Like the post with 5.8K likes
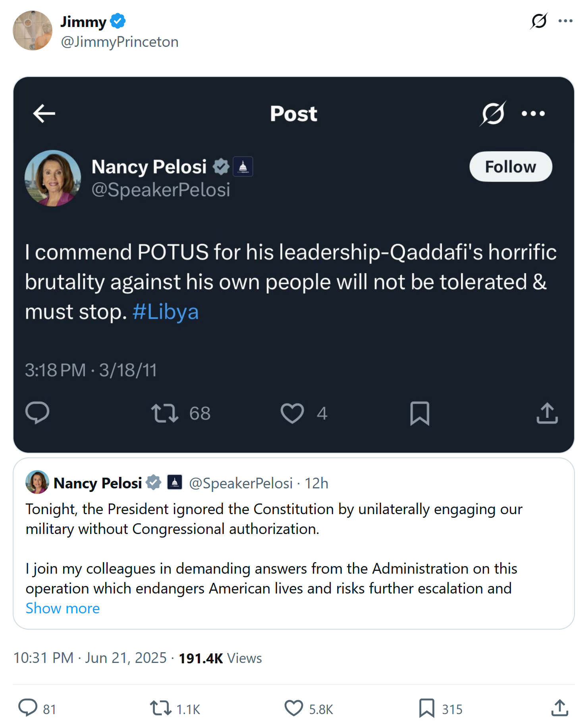Image resolution: width=588 pixels, height=728 pixels. click(294, 708)
